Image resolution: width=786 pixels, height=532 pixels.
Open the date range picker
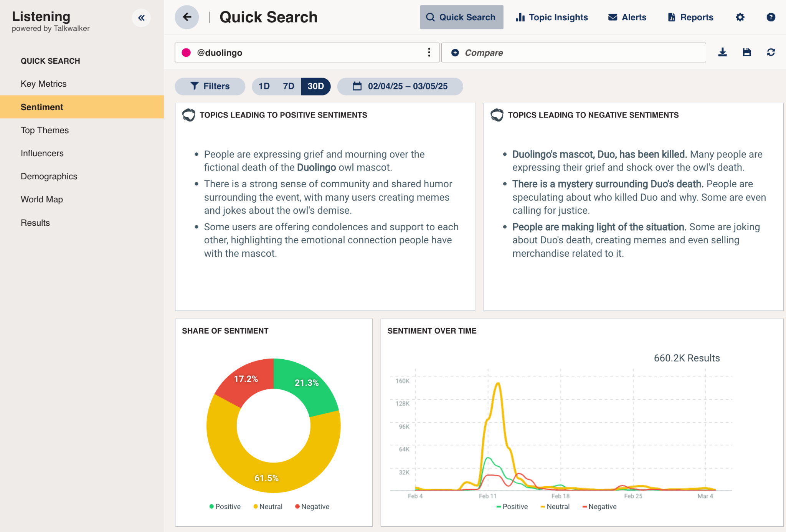[400, 86]
